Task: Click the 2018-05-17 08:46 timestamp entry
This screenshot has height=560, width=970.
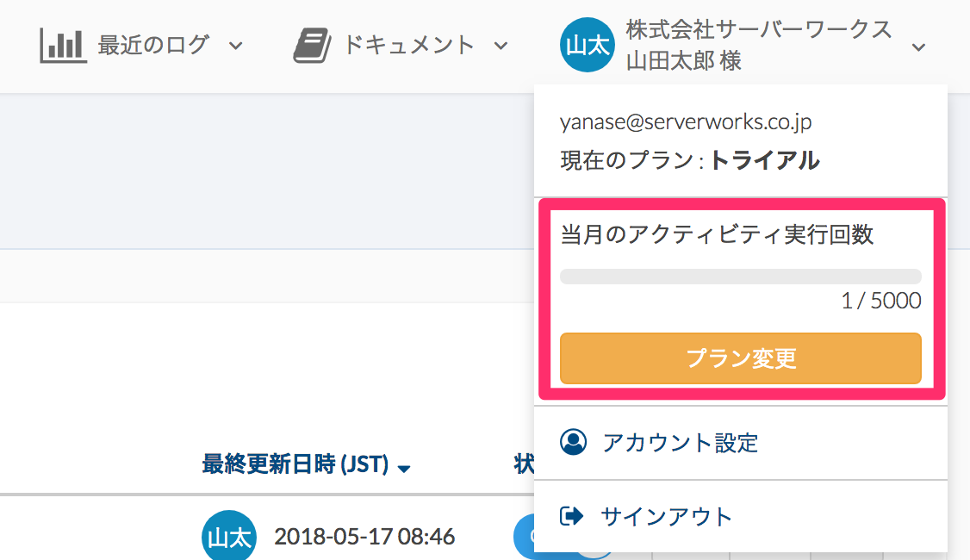Action: 364,537
